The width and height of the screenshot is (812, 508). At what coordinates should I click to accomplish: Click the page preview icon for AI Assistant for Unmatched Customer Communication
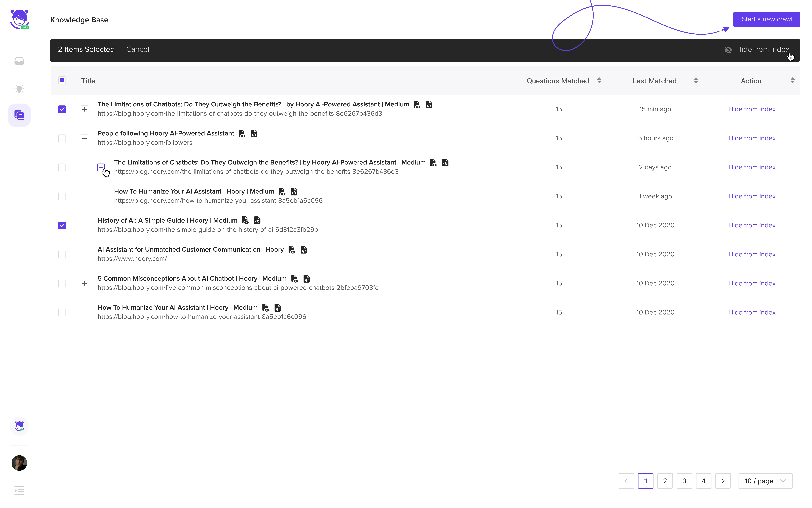click(x=292, y=250)
